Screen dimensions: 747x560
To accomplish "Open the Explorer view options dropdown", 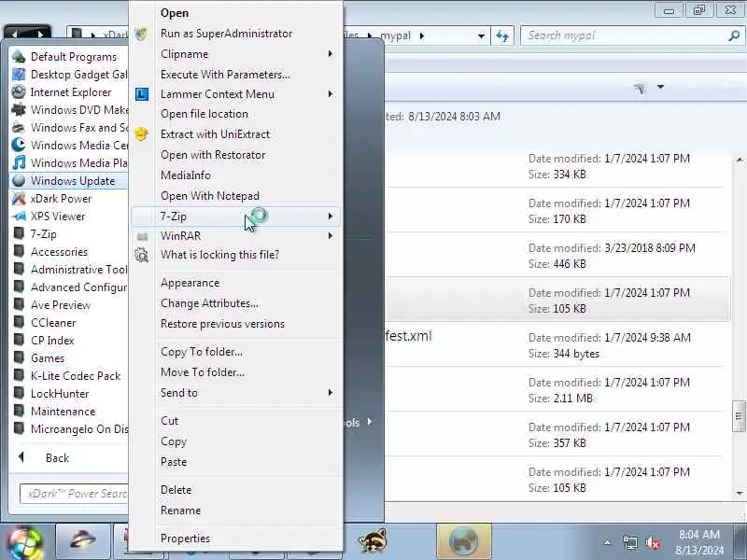I will click(661, 87).
